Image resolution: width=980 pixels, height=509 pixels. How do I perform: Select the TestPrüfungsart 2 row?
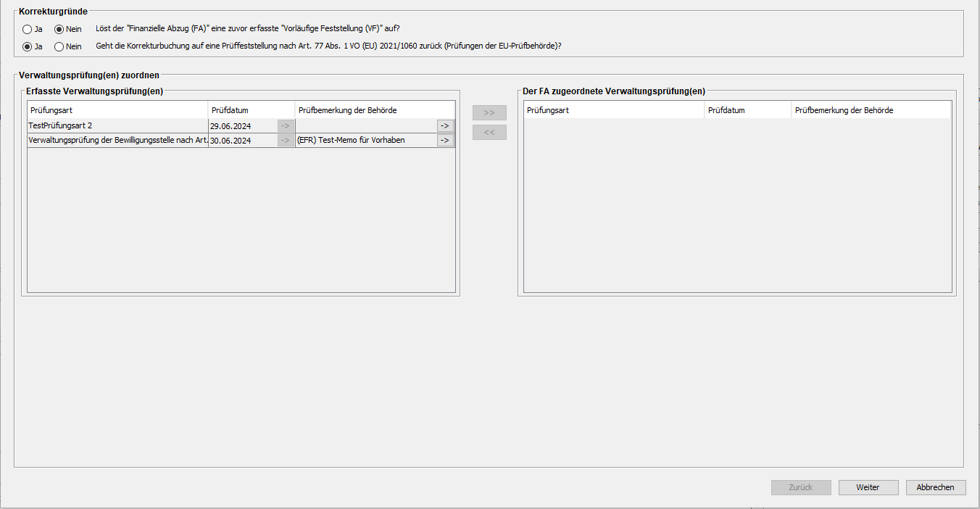(x=116, y=126)
